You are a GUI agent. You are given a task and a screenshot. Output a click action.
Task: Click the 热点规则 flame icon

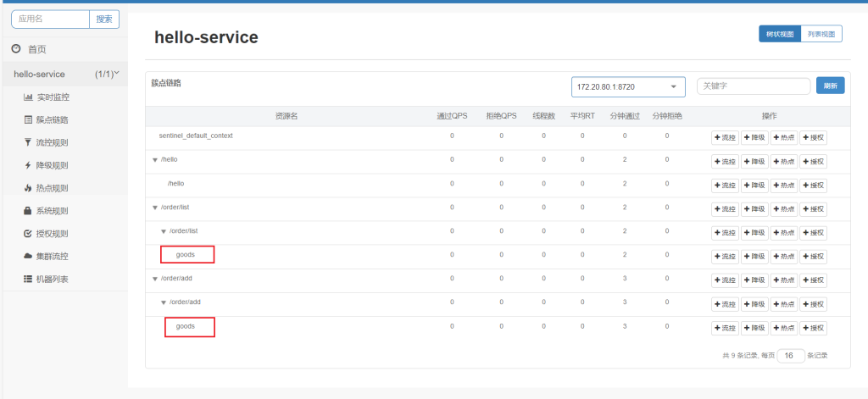tap(28, 188)
